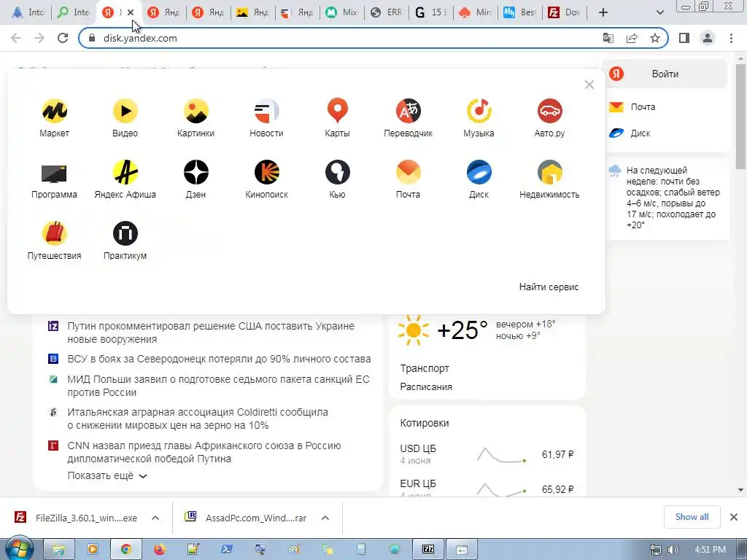Open the Coldiretti grain price news
This screenshot has width=747, height=560.
197,419
